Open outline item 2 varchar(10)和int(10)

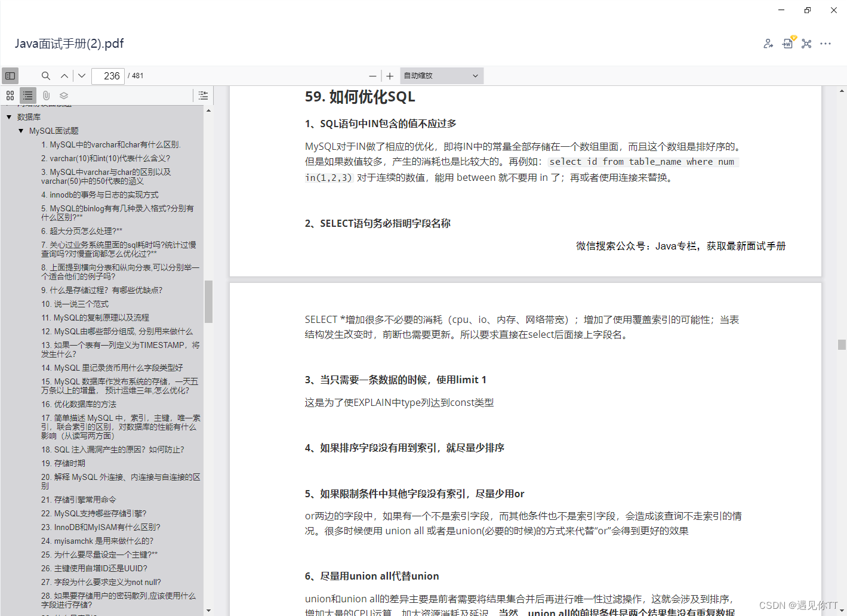tap(106, 158)
